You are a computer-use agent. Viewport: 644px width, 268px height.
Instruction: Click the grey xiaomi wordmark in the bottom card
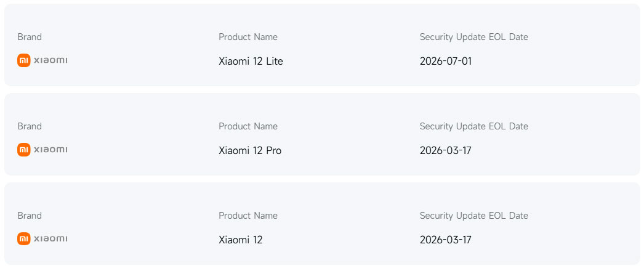(x=50, y=239)
